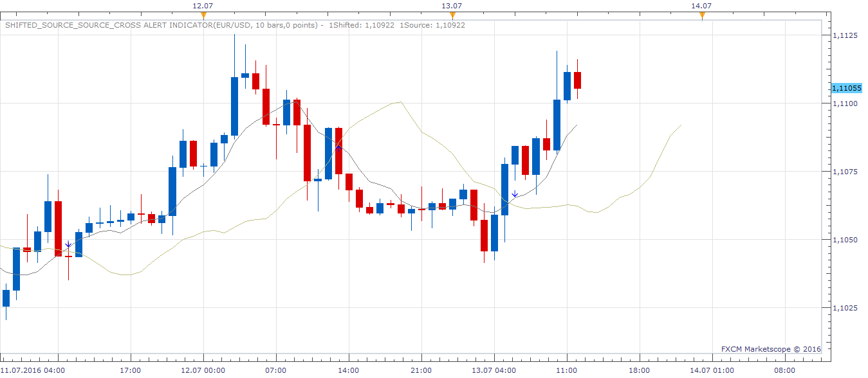Click the 13.07 day marker triangle

tap(452, 14)
